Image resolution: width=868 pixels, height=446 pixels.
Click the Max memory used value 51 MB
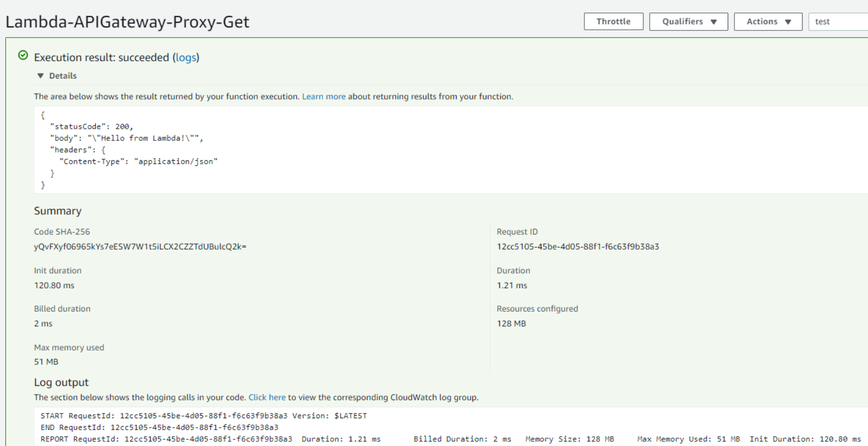(x=46, y=362)
